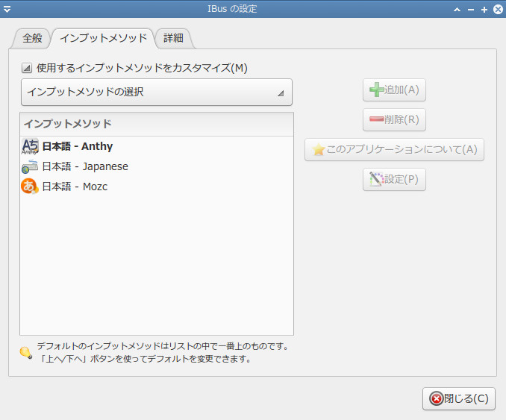Click the red minus icon on 削除
This screenshot has width=506, height=420.
pyautogui.click(x=377, y=119)
